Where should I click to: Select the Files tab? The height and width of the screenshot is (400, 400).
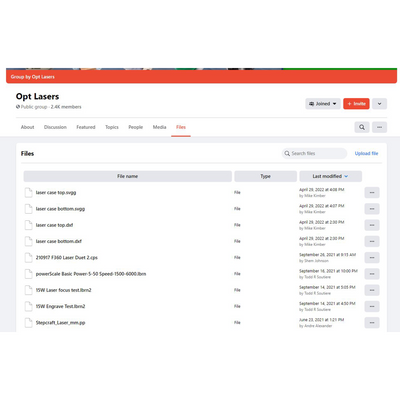pos(181,127)
